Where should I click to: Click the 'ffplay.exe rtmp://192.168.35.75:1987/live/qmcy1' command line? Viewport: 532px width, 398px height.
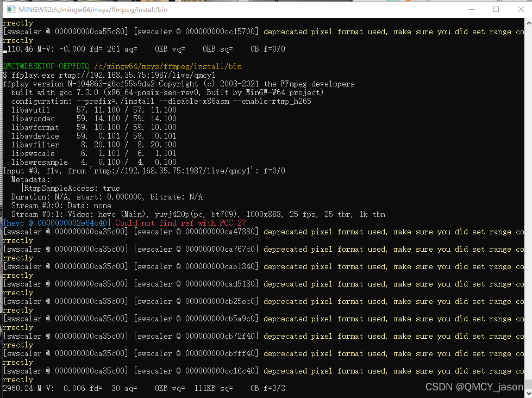click(x=109, y=75)
